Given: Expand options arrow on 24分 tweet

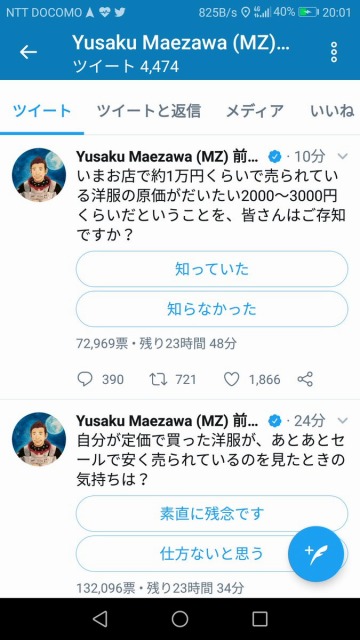Looking at the screenshot, I should 343,420.
